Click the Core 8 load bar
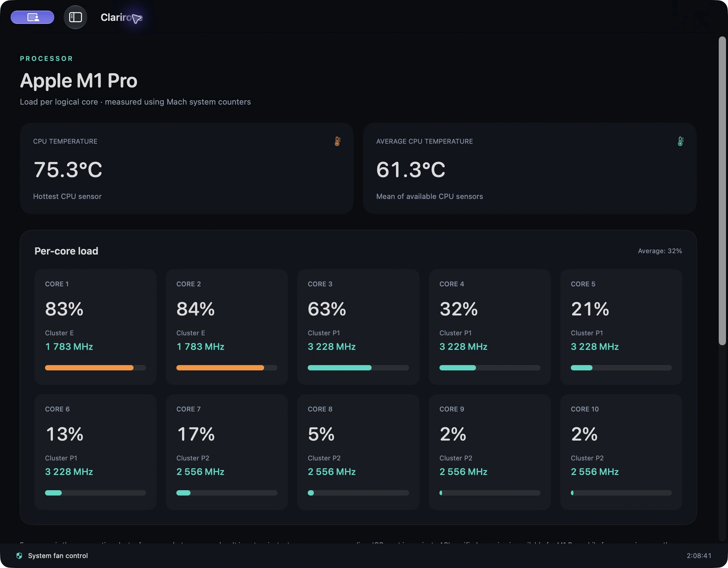Viewport: 728px width, 568px height. [x=358, y=493]
